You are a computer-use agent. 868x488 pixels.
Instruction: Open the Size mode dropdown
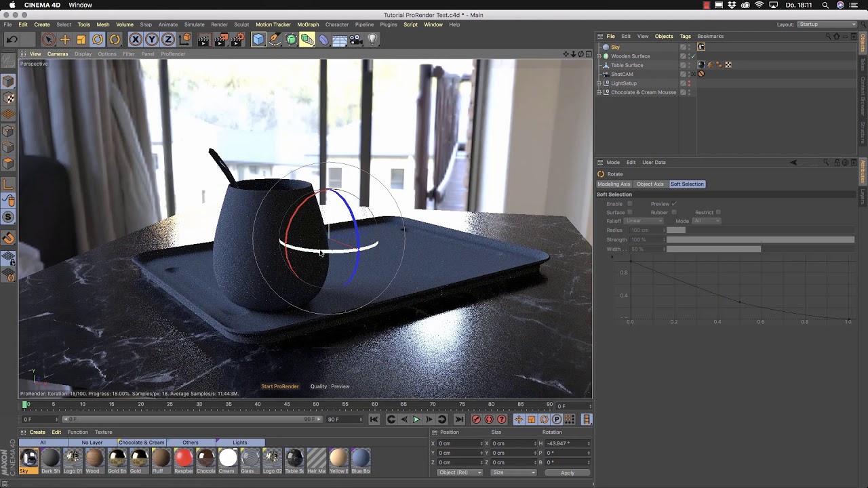tap(513, 472)
